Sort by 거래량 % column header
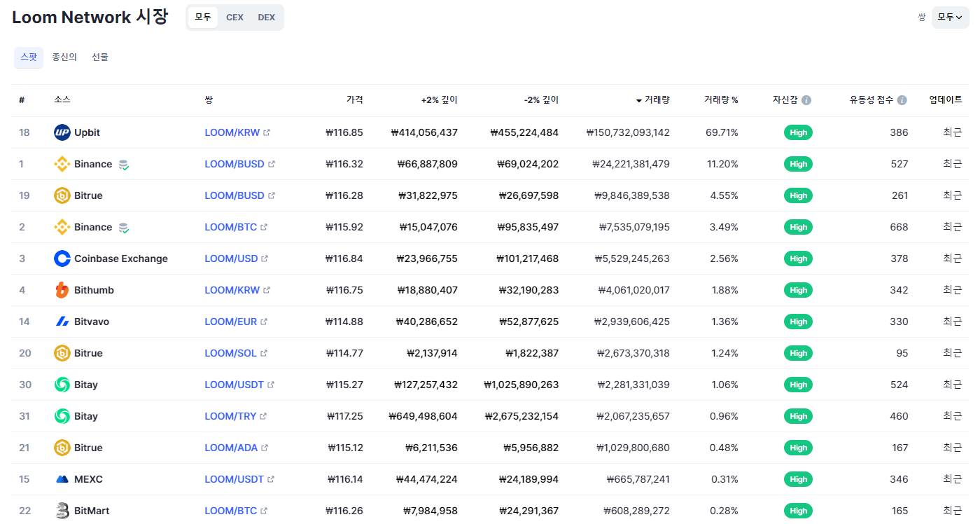 (721, 100)
